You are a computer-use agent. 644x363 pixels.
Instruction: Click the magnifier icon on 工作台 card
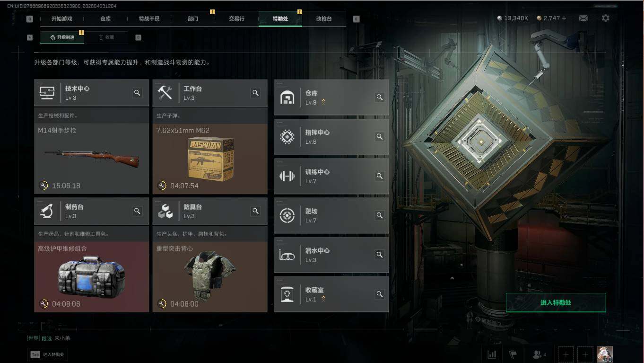coord(255,93)
